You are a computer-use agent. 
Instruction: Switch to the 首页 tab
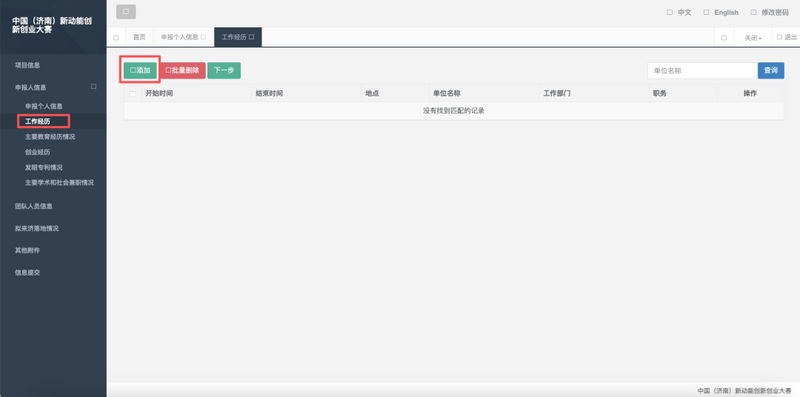pyautogui.click(x=139, y=37)
